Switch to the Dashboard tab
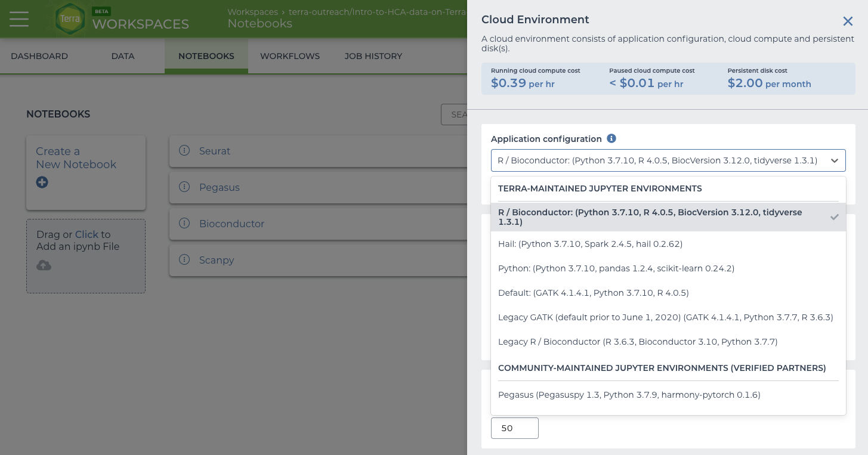This screenshot has width=868, height=455. tap(39, 56)
